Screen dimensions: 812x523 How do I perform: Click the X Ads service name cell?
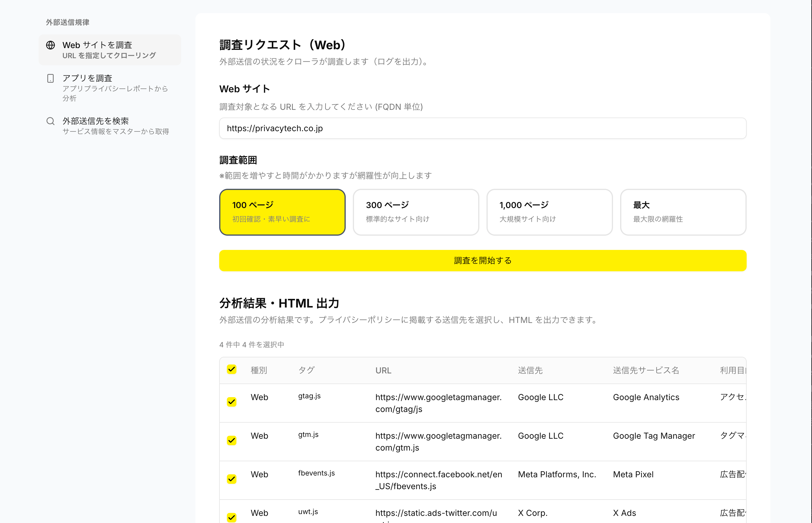(625, 513)
